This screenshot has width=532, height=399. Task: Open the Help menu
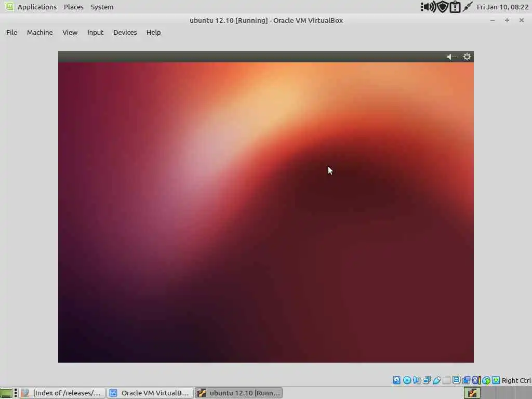[x=153, y=33]
